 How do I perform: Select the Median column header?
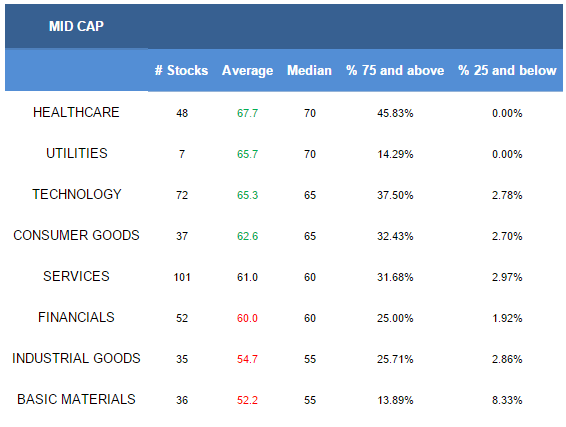(x=309, y=70)
